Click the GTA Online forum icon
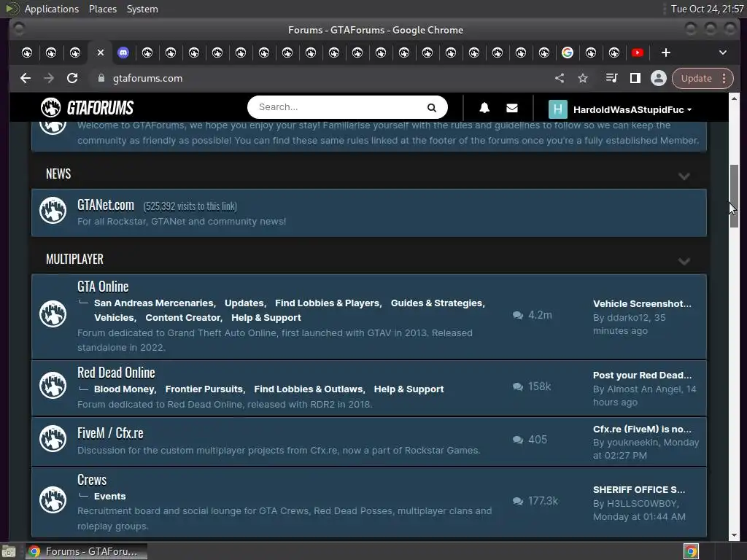747x560 pixels. point(53,314)
